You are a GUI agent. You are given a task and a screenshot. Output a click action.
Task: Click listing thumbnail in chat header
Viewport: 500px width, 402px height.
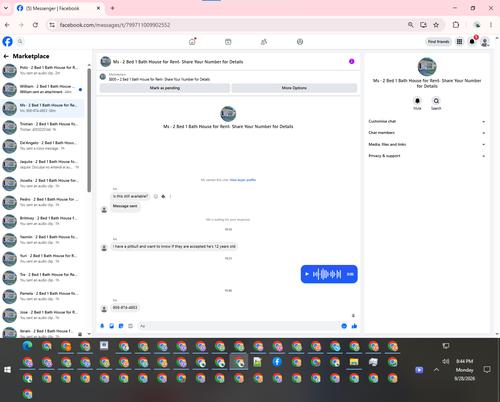(x=106, y=61)
